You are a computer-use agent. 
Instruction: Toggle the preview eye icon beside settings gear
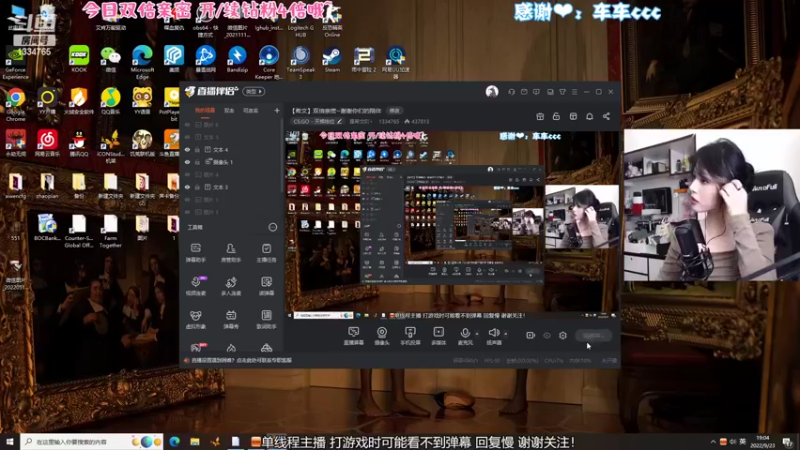click(x=547, y=335)
